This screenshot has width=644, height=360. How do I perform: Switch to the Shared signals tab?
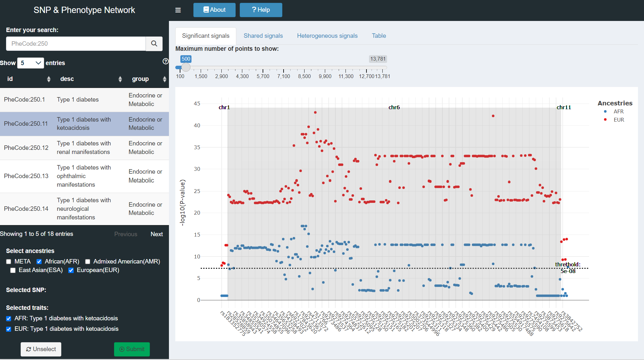pyautogui.click(x=263, y=36)
